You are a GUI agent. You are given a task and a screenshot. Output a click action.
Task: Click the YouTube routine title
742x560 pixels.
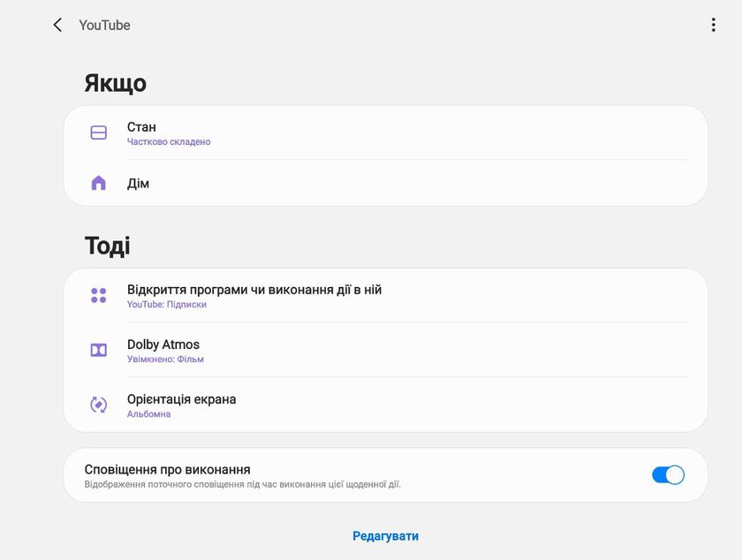pos(104,26)
